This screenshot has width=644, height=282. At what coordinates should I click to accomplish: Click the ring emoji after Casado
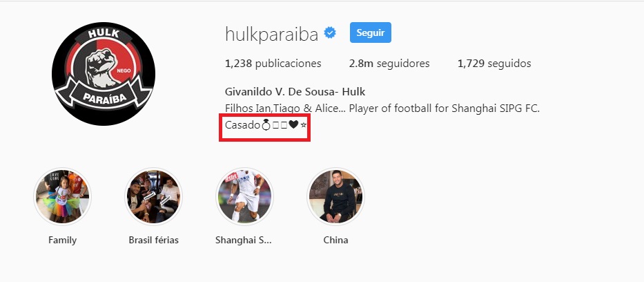tap(266, 125)
